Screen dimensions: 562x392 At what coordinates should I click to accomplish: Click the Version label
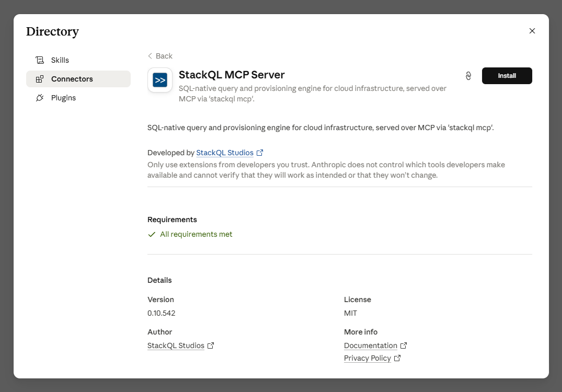tap(160, 299)
